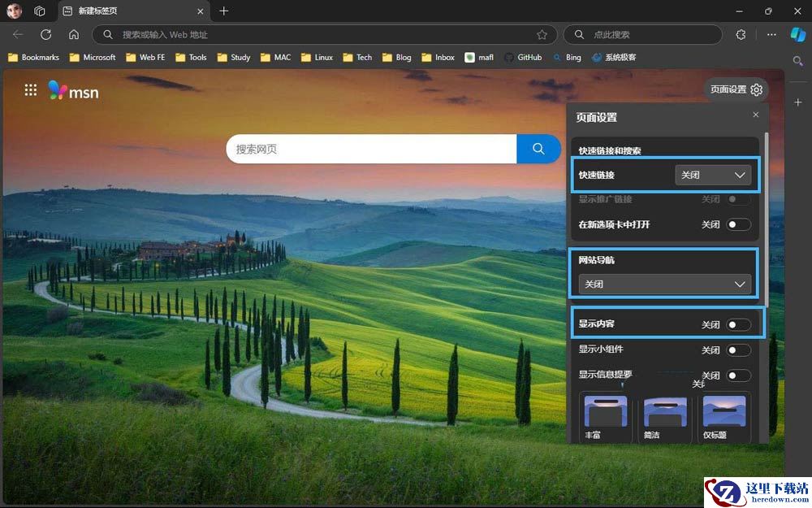The width and height of the screenshot is (812, 508).
Task: Click the address bar input
Action: (x=324, y=35)
